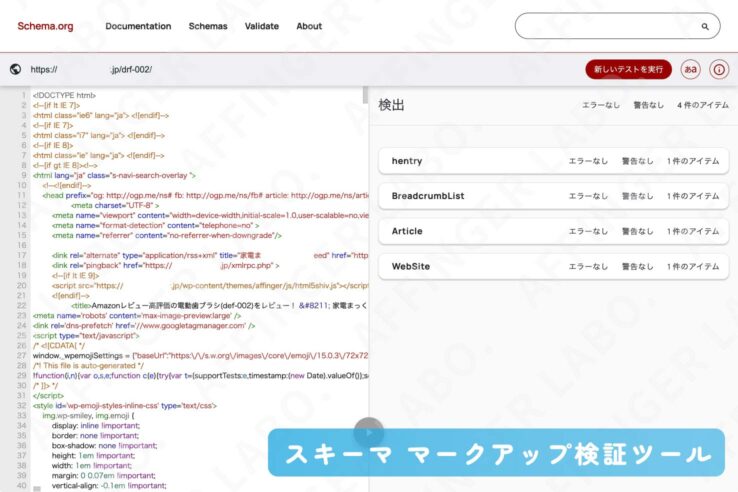Click the red 新しいテストを実行 button
The height and width of the screenshot is (492, 738).
[x=628, y=69]
